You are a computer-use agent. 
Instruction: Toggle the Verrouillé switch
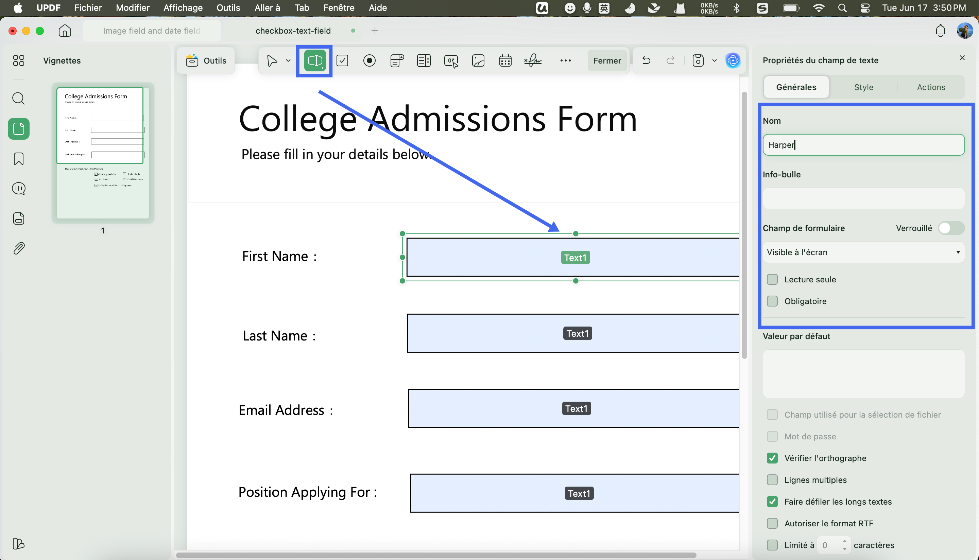pos(951,228)
